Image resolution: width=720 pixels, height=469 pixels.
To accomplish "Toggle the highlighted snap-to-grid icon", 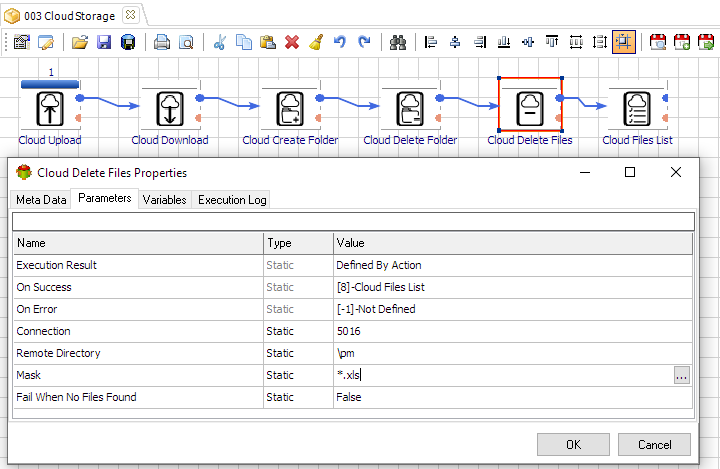I will point(624,42).
